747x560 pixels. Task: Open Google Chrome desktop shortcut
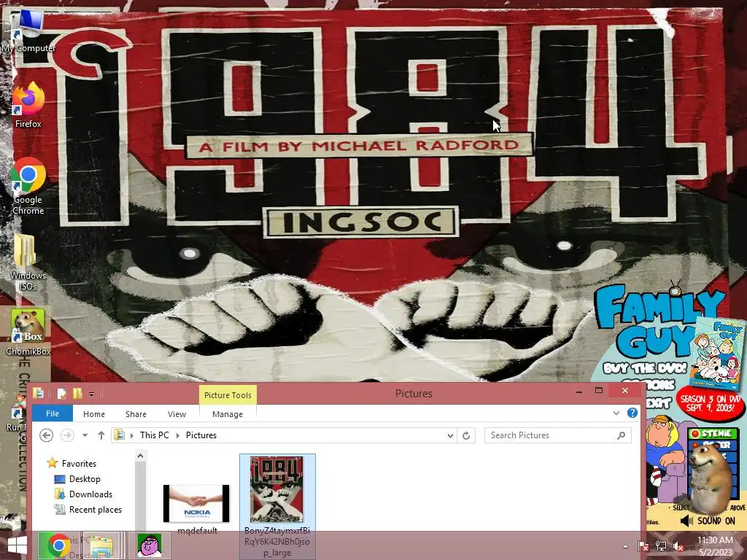coord(28,186)
